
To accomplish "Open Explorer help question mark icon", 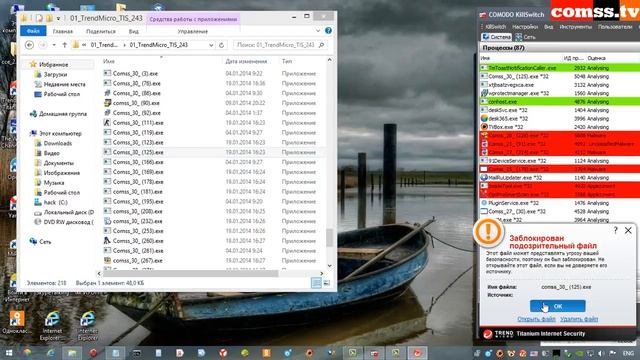I will pyautogui.click(x=328, y=31).
